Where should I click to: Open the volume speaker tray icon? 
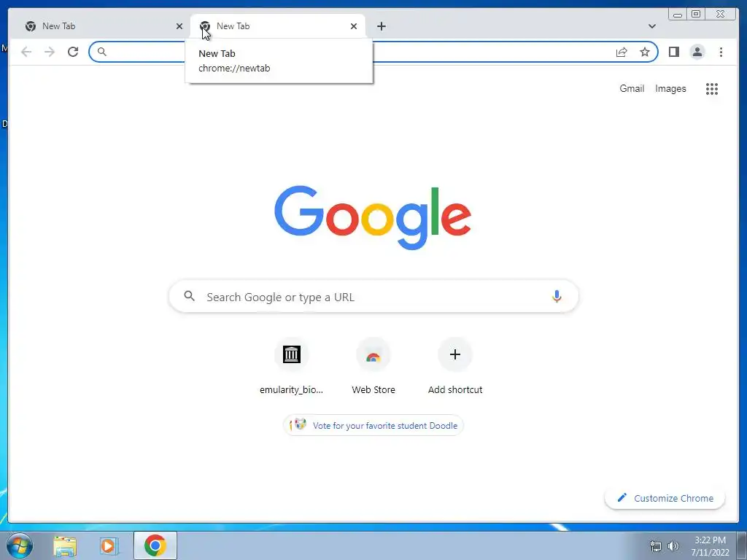673,546
